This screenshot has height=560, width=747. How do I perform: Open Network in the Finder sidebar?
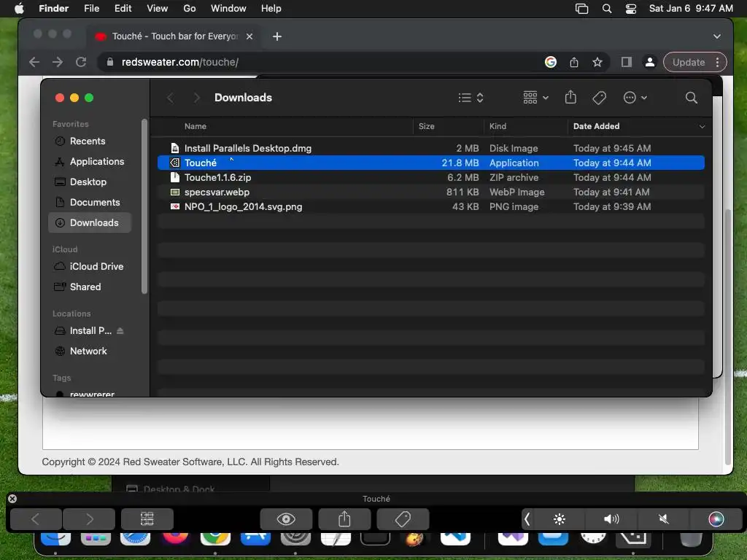point(88,351)
